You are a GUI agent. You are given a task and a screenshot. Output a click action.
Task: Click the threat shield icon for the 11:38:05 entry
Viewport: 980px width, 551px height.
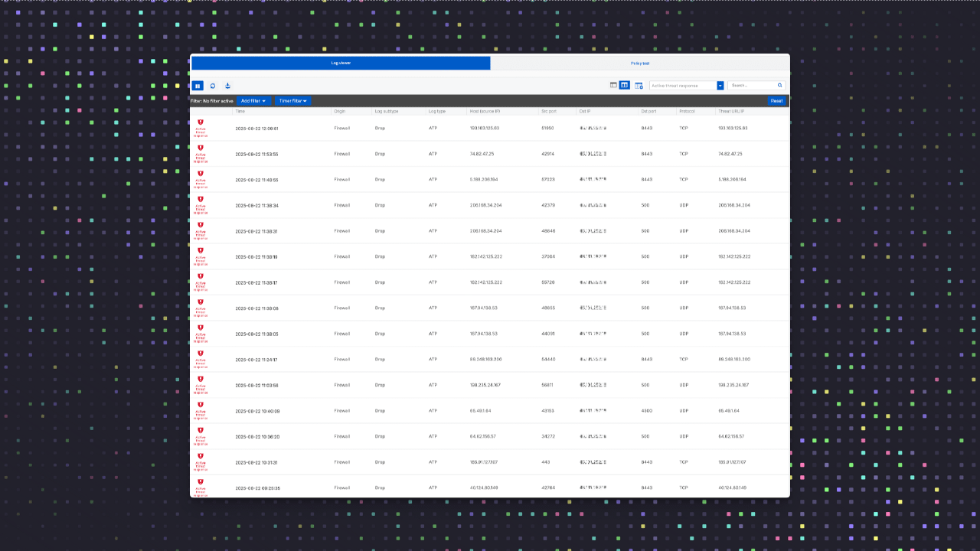201,328
